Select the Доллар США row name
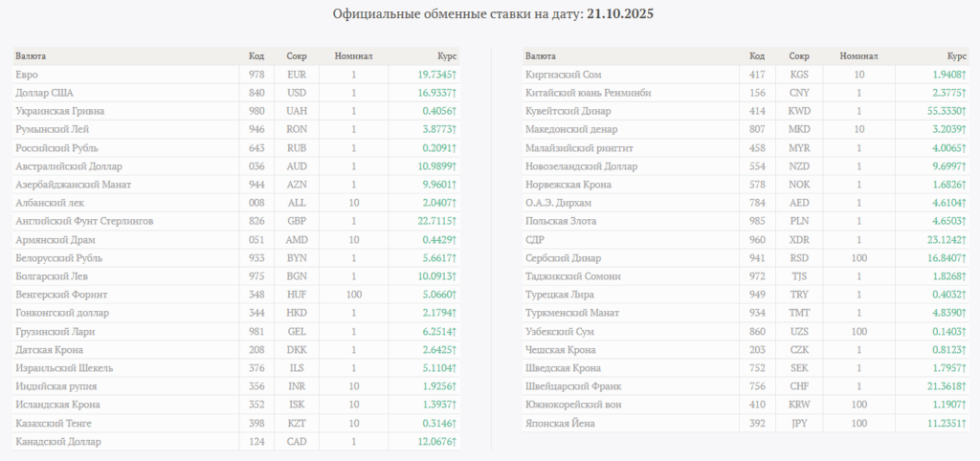The image size is (980, 461). (x=45, y=93)
